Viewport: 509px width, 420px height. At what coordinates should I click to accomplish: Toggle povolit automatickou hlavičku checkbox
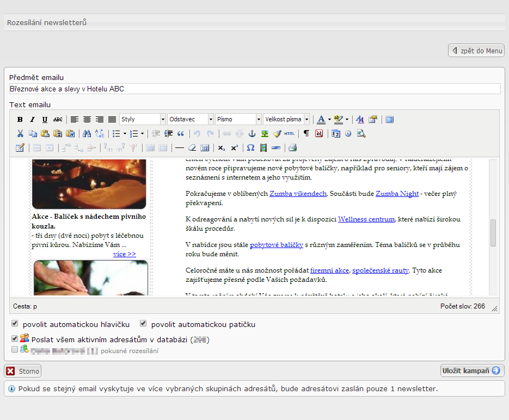point(15,323)
